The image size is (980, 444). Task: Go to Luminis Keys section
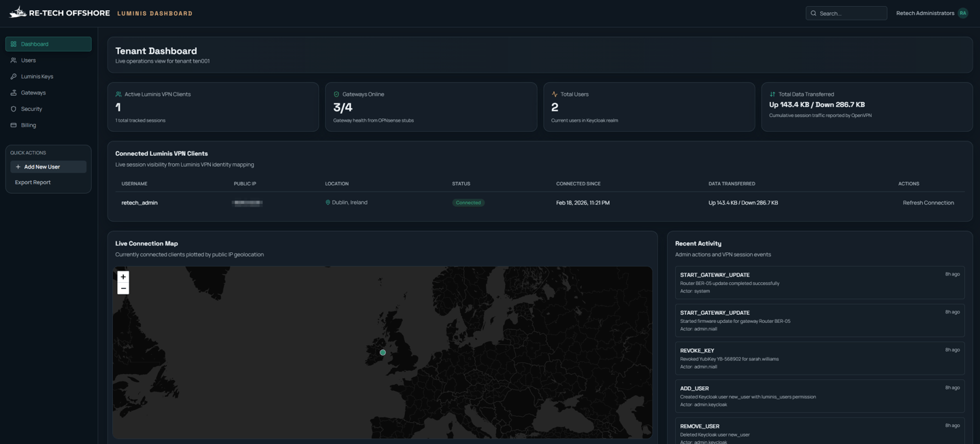click(x=37, y=77)
